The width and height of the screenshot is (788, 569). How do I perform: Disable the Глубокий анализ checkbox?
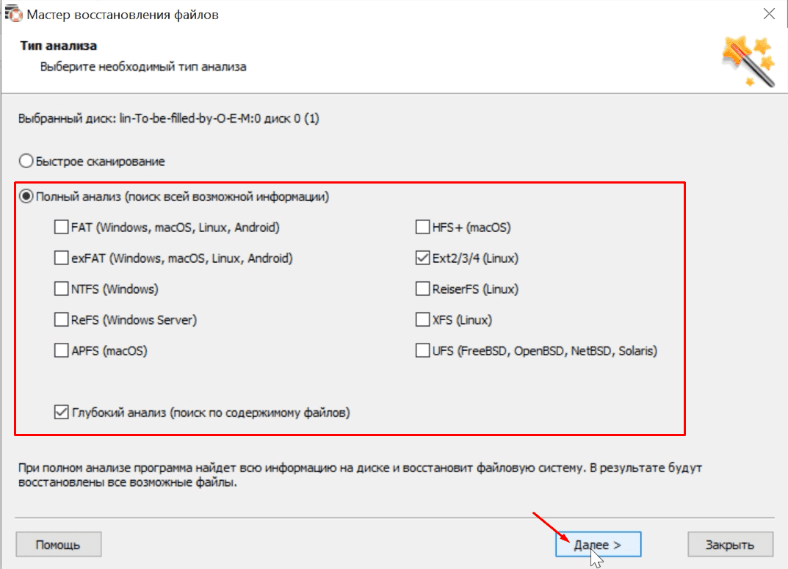click(x=63, y=412)
